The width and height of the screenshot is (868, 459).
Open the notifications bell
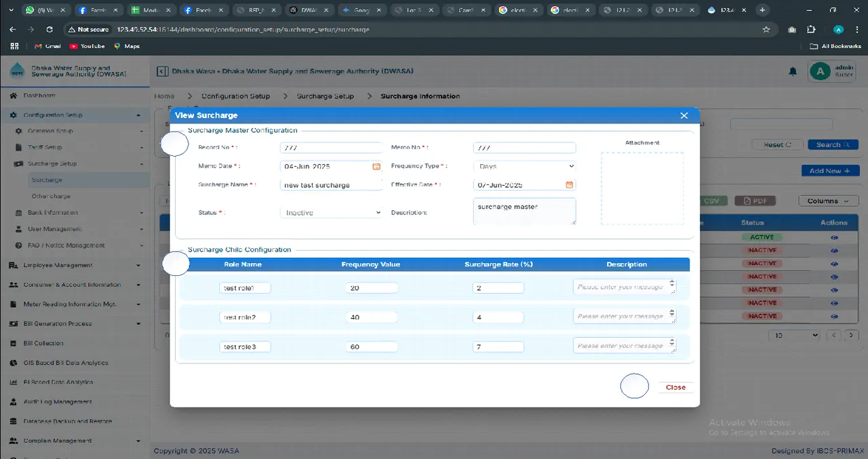792,71
